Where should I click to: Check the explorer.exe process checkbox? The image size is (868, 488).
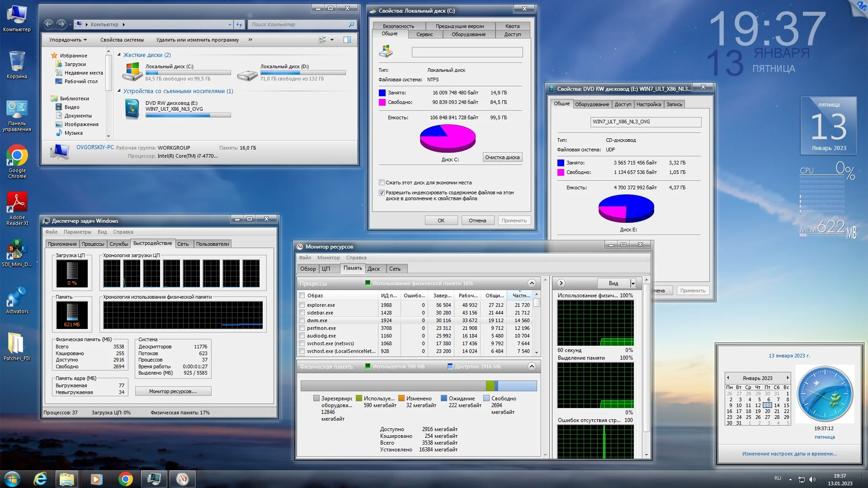point(302,305)
